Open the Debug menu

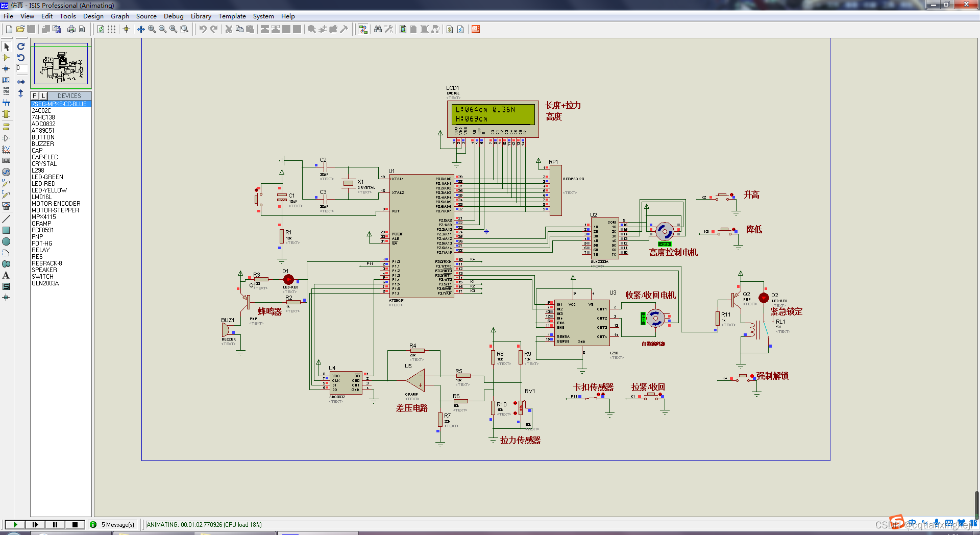tap(174, 16)
